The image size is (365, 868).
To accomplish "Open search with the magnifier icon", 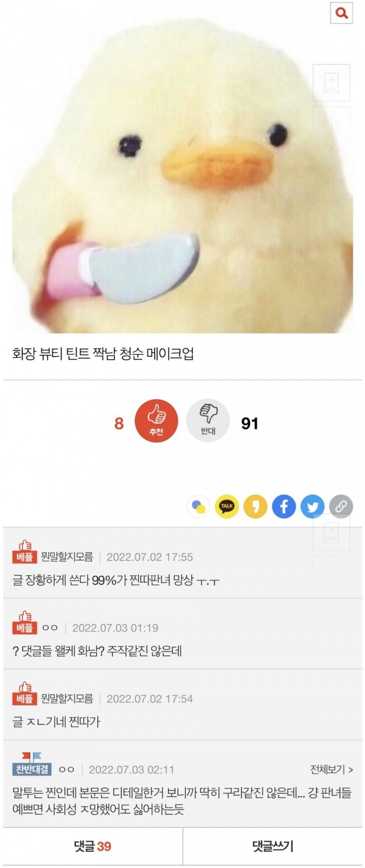I will click(341, 13).
